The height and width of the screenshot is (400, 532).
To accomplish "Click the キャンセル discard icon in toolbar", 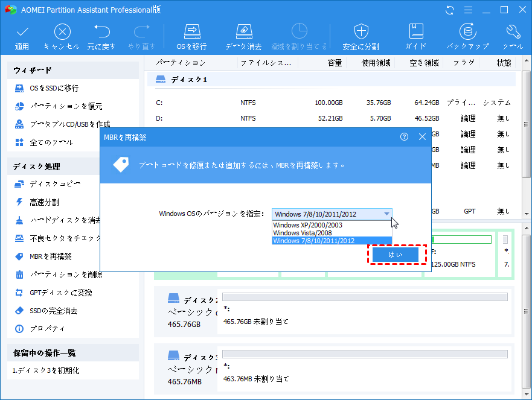I will click(x=62, y=32).
